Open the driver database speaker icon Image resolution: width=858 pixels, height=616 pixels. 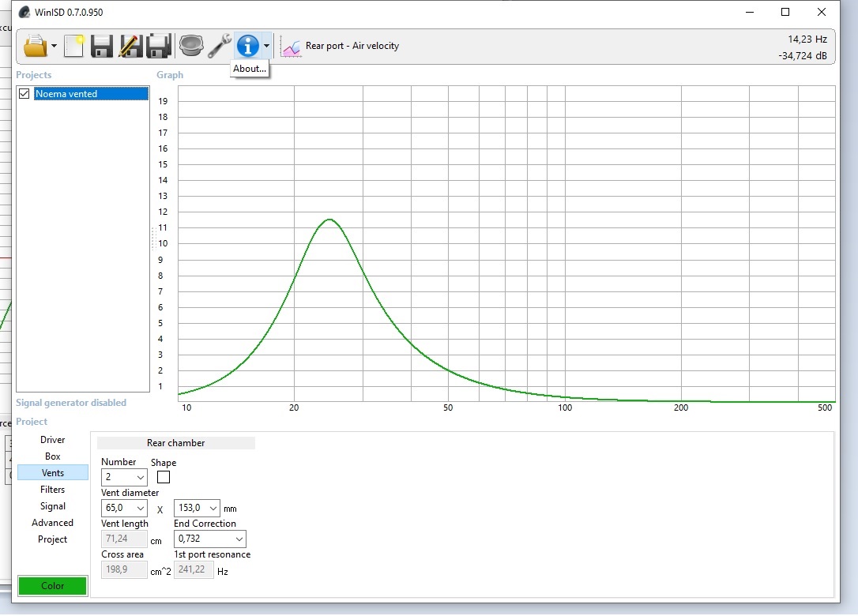click(x=190, y=46)
